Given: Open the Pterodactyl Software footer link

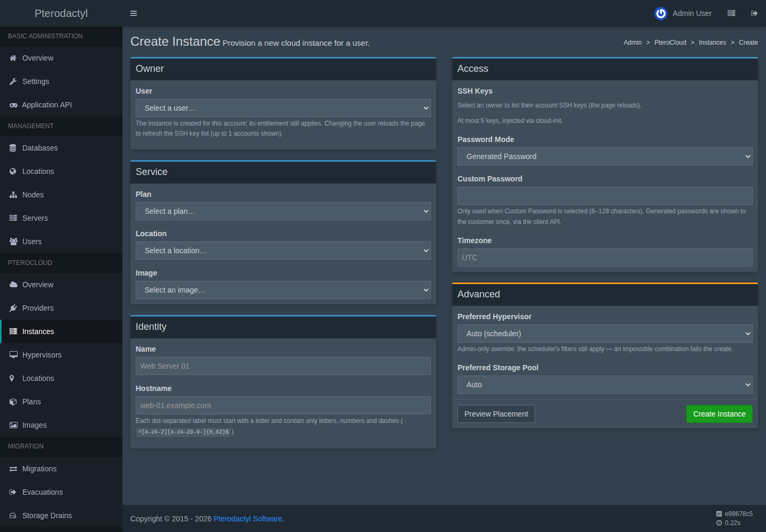Looking at the screenshot, I should coord(248,519).
